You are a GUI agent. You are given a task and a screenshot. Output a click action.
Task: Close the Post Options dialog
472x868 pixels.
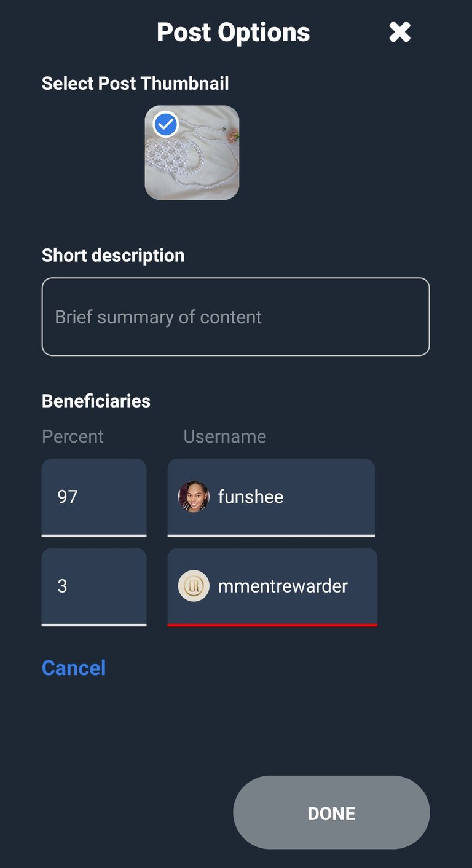click(x=399, y=32)
